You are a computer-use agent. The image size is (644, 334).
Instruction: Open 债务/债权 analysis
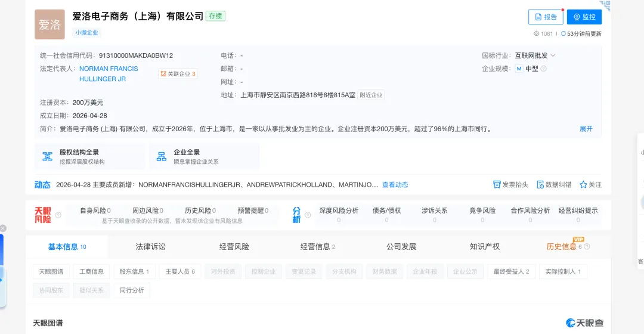(x=386, y=215)
